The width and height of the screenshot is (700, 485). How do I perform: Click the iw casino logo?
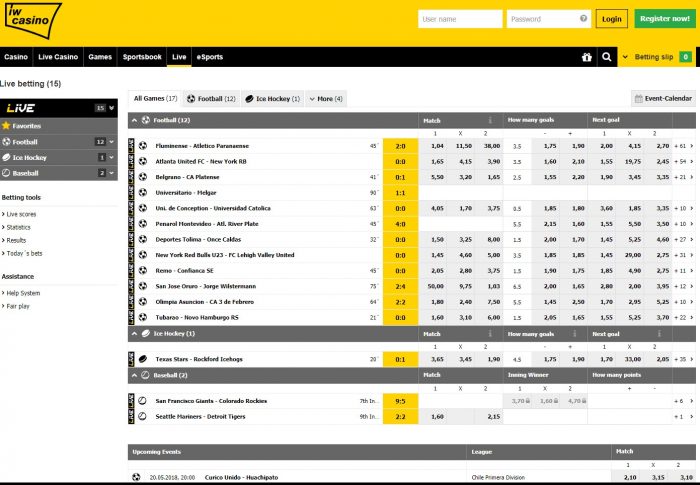[33, 20]
